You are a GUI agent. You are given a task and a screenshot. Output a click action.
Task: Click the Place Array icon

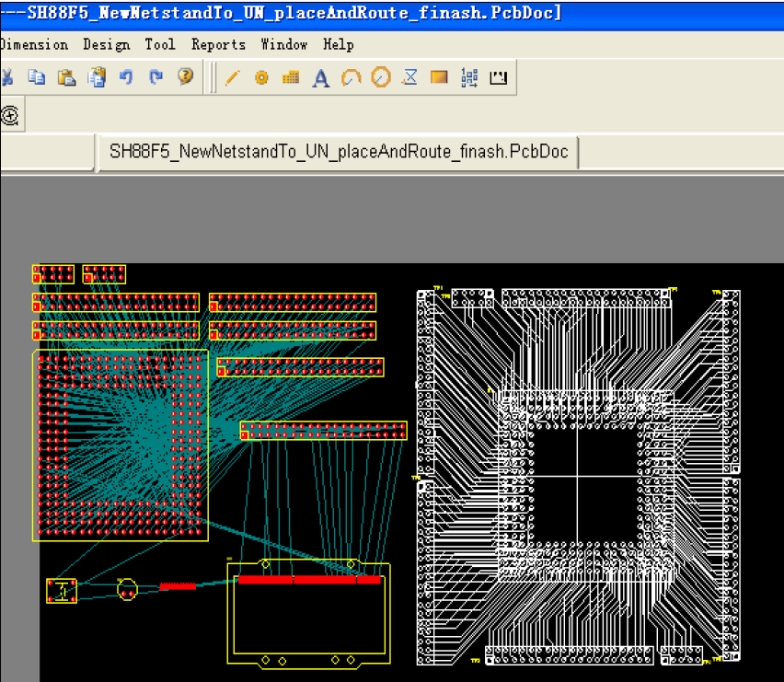(x=469, y=78)
